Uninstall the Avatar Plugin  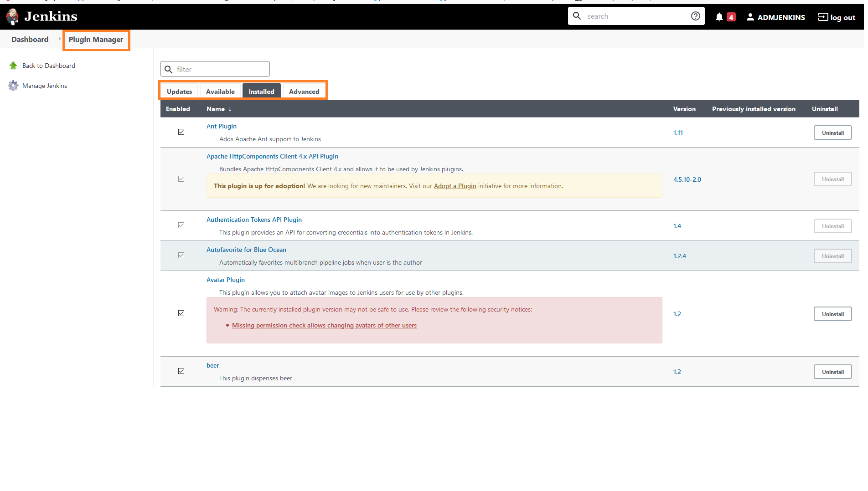pyautogui.click(x=832, y=314)
